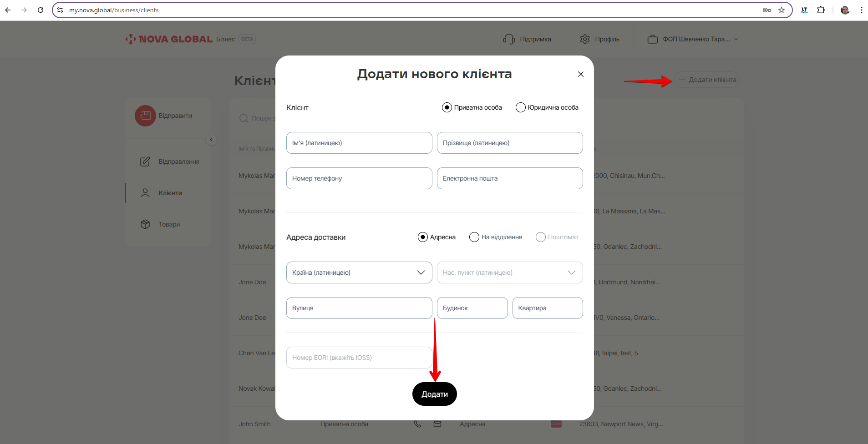Close the add client dialog

click(x=580, y=74)
